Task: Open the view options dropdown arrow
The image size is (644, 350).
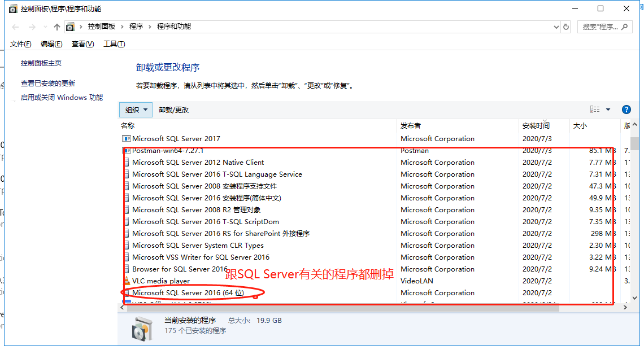Action: pyautogui.click(x=608, y=109)
